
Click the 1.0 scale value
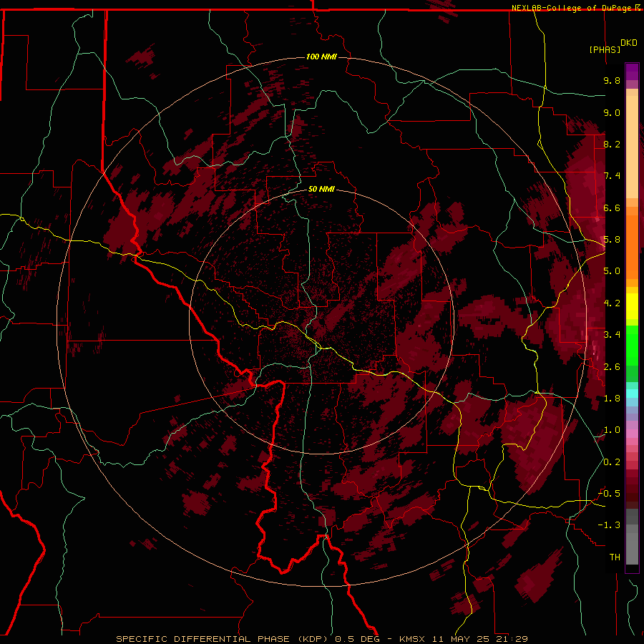click(612, 430)
